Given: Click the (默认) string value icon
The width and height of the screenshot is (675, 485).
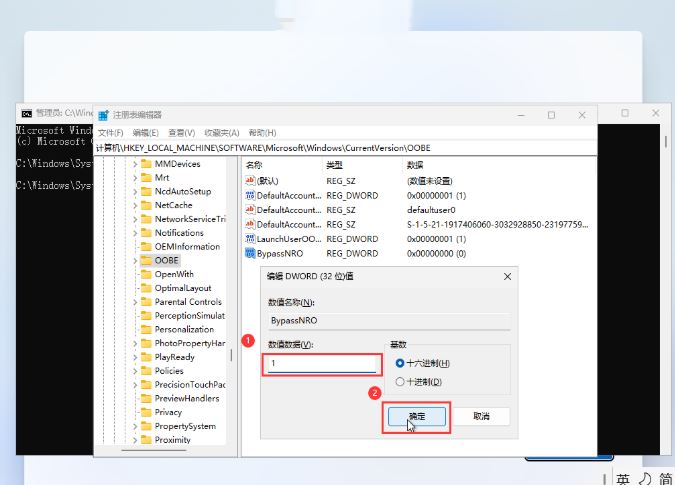Looking at the screenshot, I should (x=250, y=181).
